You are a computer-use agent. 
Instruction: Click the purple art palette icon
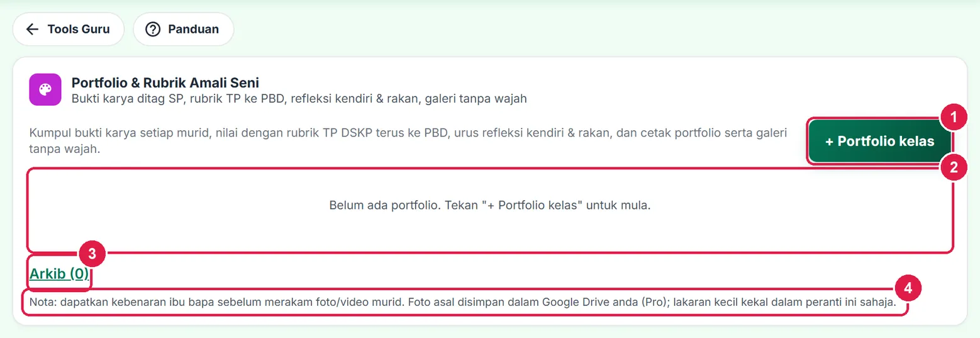tap(45, 90)
